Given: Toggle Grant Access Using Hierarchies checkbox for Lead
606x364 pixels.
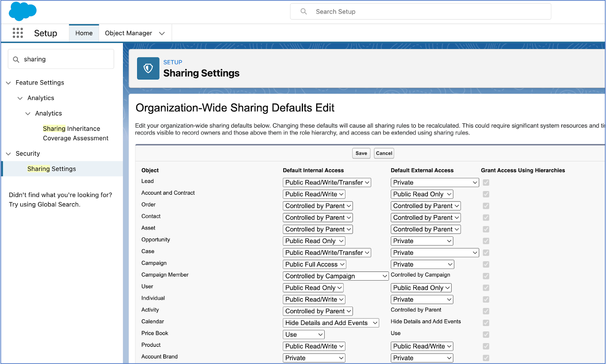Looking at the screenshot, I should 486,182.
